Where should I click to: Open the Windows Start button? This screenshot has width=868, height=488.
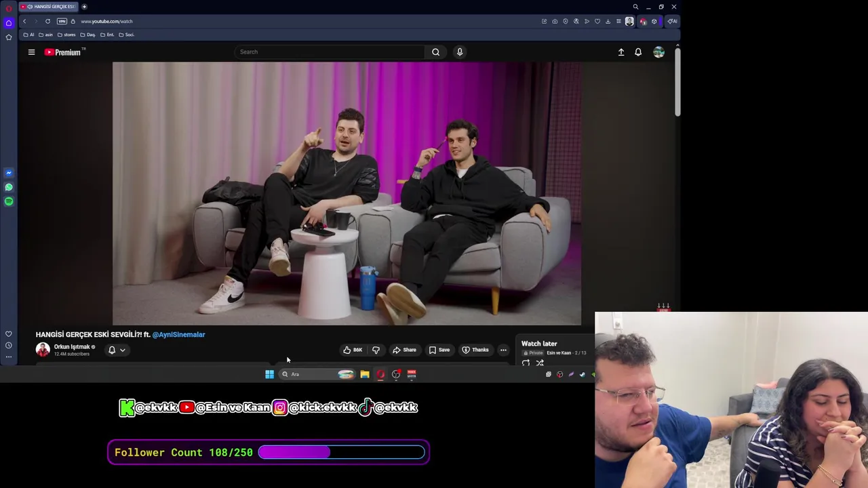[x=269, y=374]
